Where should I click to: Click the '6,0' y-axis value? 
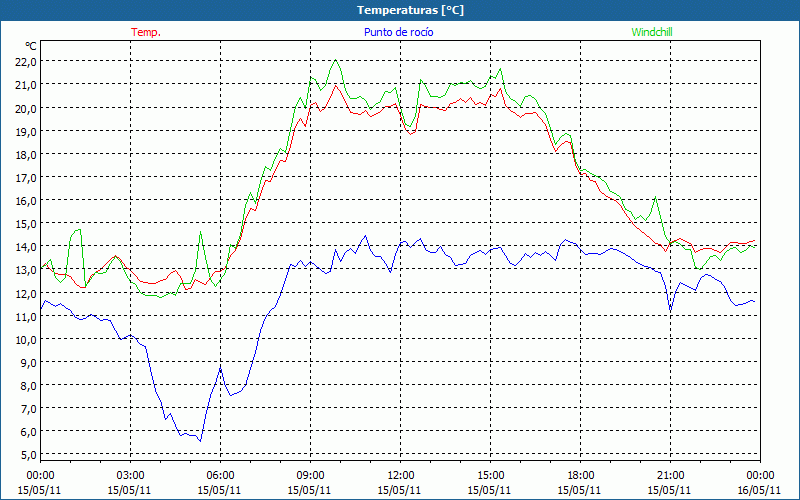click(x=30, y=432)
